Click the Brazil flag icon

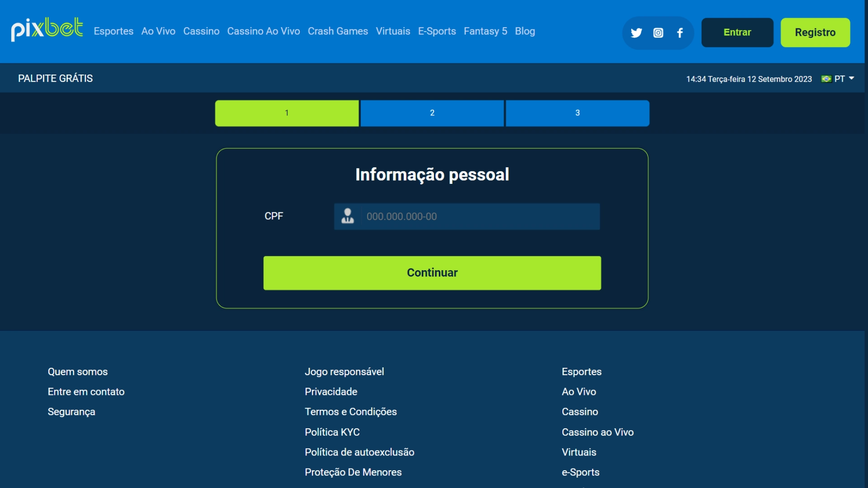point(827,78)
